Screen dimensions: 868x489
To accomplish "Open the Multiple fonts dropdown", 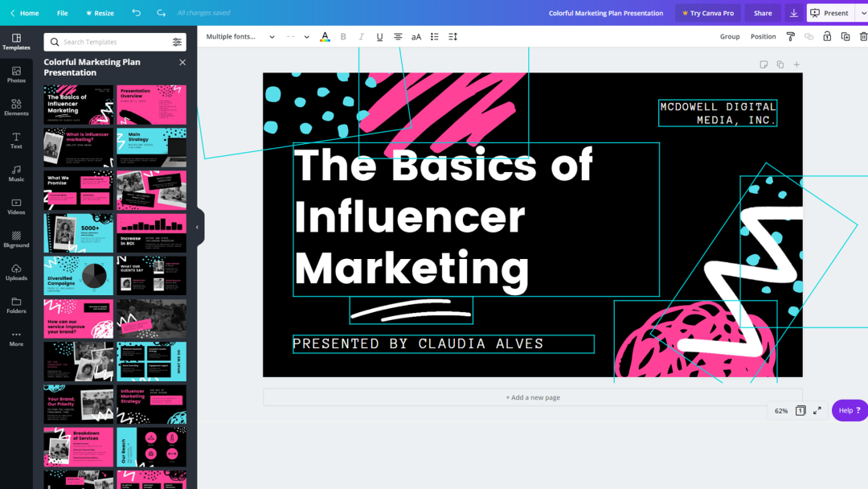I will (240, 36).
